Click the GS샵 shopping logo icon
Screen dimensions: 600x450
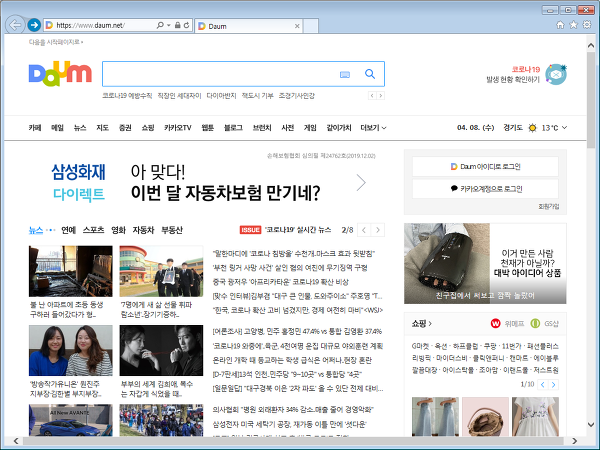click(x=535, y=324)
